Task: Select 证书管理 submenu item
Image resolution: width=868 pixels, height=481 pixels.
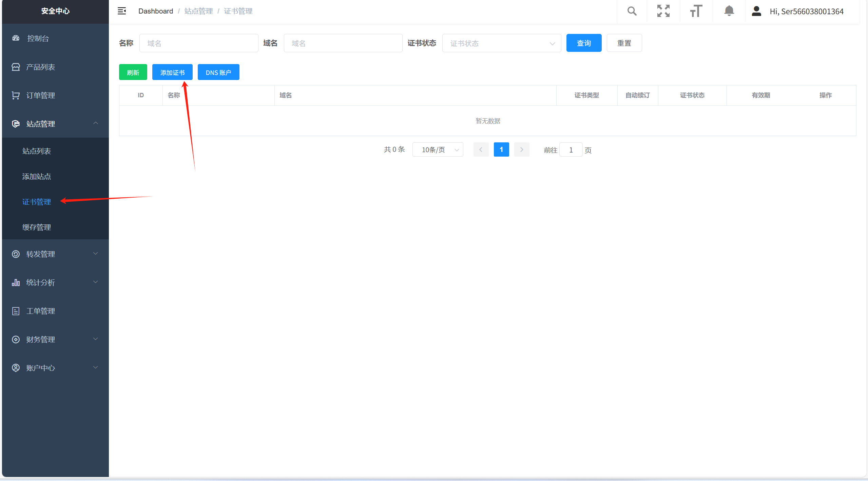Action: click(x=55, y=202)
